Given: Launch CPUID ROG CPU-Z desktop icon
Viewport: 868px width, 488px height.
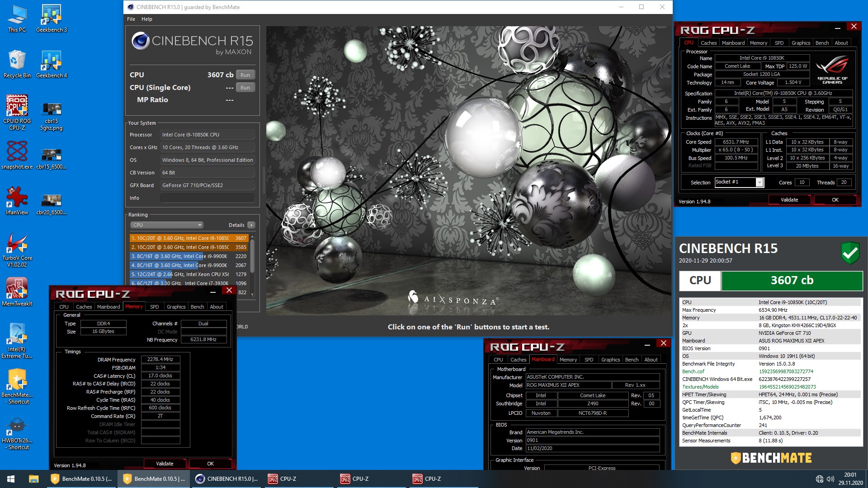Looking at the screenshot, I should coord(17,113).
